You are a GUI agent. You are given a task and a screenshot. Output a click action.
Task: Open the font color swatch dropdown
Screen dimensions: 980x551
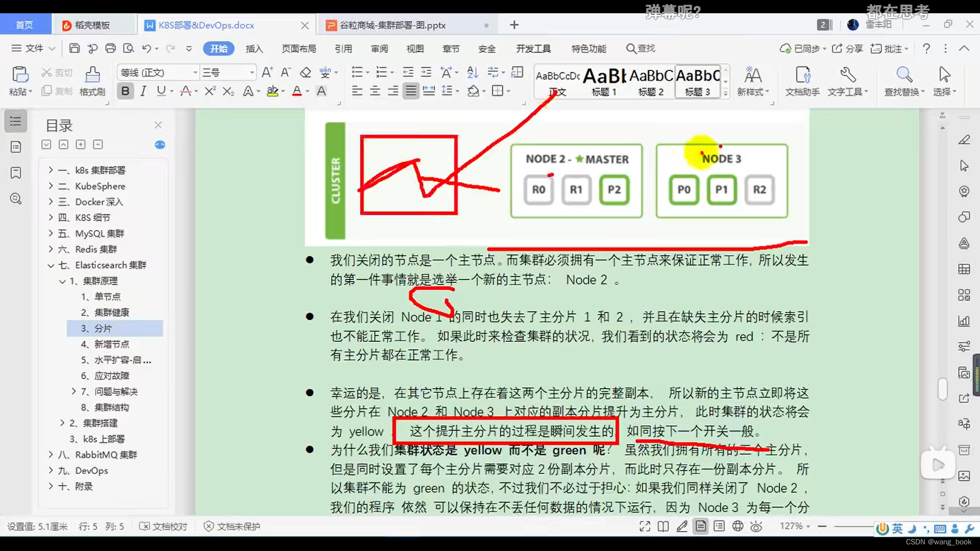click(x=306, y=91)
